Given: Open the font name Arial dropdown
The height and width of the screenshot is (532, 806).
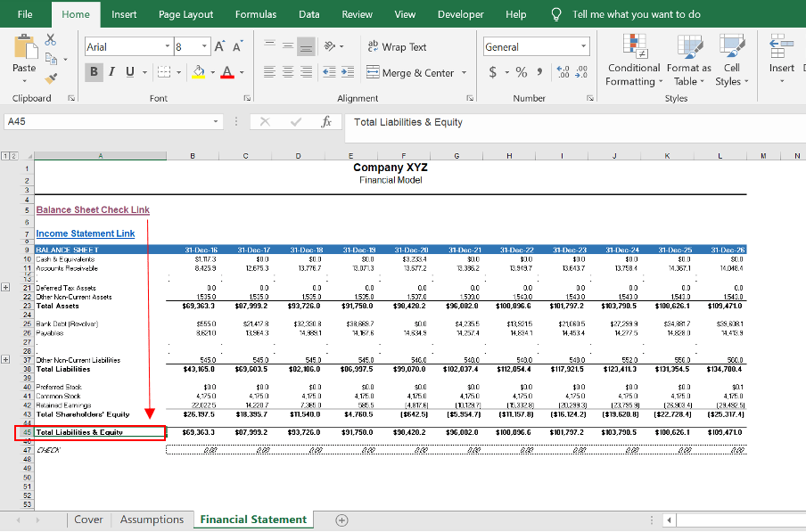Looking at the screenshot, I should pos(168,47).
